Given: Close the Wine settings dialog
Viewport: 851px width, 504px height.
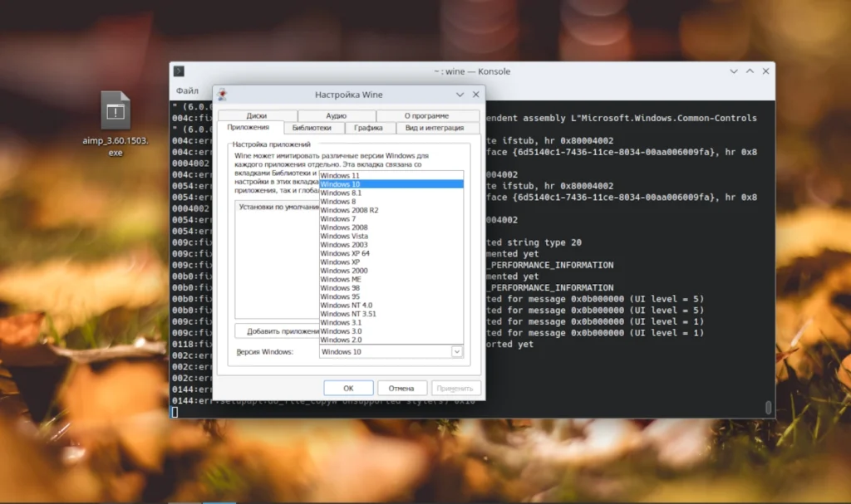Looking at the screenshot, I should 476,95.
